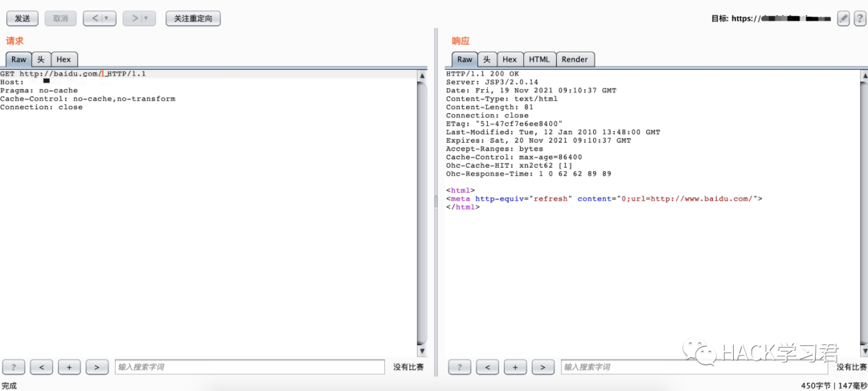Click the Date: Fri, 19 Nov 2021 header
Viewport: 868px width, 391px height.
(531, 90)
